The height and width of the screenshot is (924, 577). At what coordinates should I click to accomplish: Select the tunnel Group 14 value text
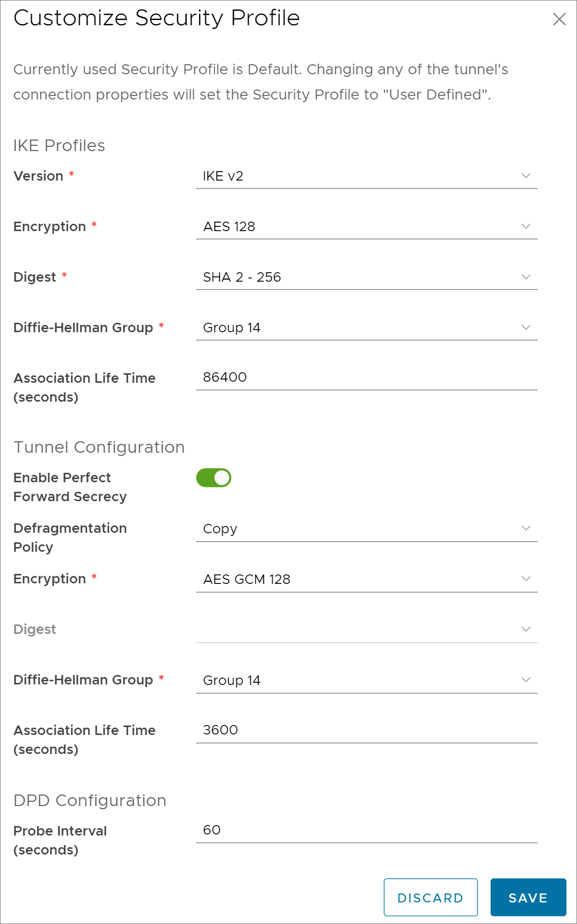point(232,680)
